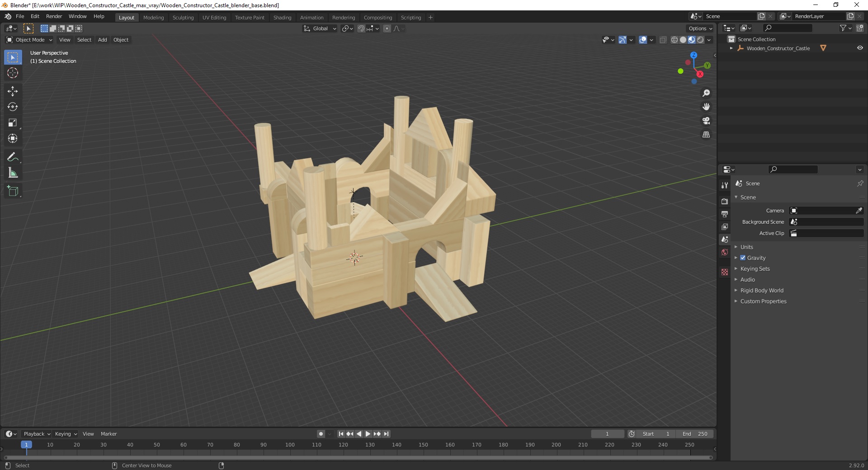The width and height of the screenshot is (868, 470).
Task: Toggle show overlays button
Action: click(643, 40)
